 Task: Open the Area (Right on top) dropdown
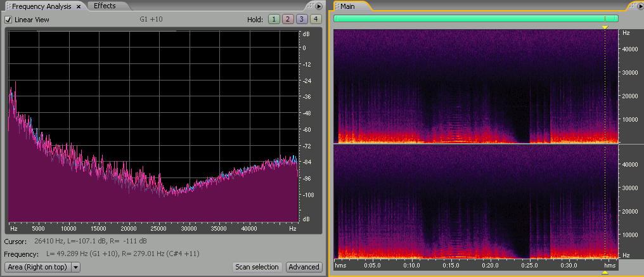[37, 267]
